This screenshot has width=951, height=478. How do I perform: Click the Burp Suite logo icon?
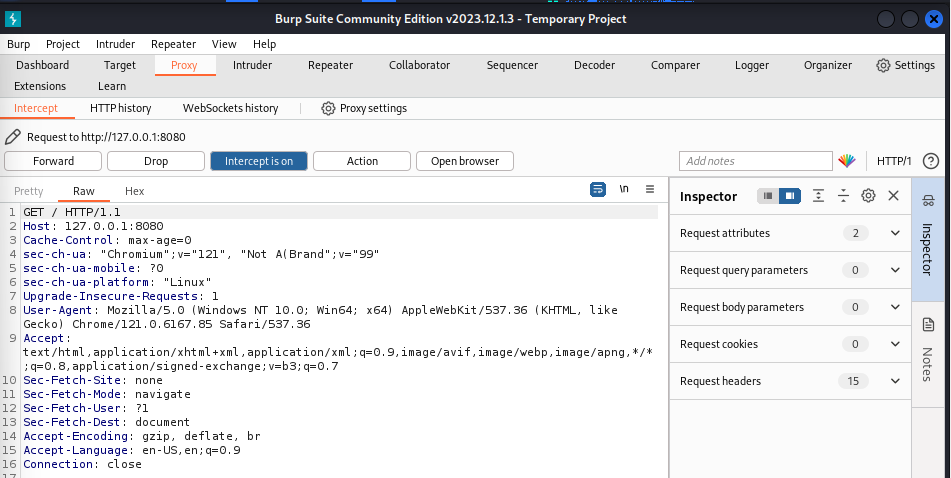(x=13, y=19)
